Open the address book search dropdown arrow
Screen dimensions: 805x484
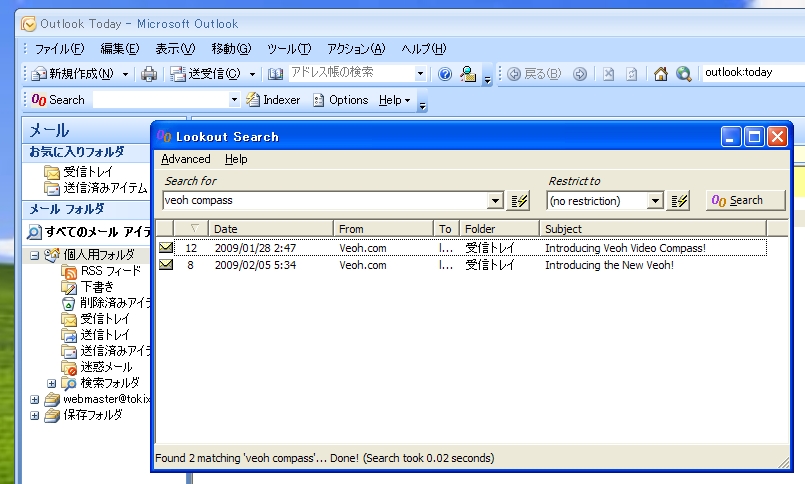click(x=420, y=74)
